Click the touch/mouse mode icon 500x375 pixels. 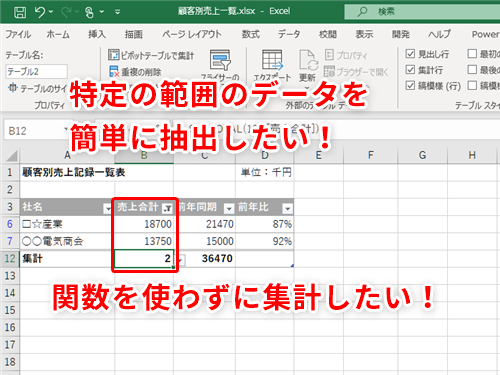[x=89, y=12]
